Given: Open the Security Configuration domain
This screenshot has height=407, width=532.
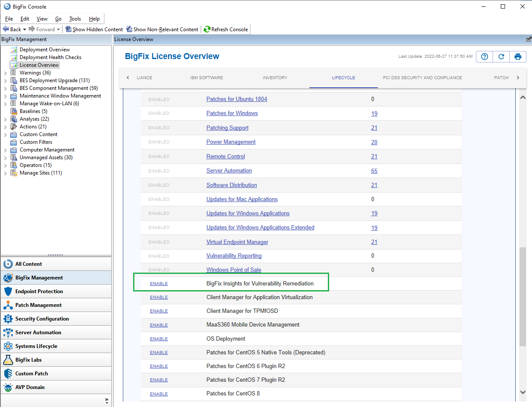Looking at the screenshot, I should click(x=42, y=319).
